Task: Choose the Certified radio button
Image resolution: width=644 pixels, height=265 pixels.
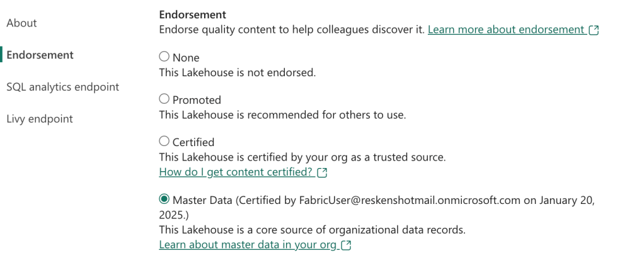Action: 164,142
